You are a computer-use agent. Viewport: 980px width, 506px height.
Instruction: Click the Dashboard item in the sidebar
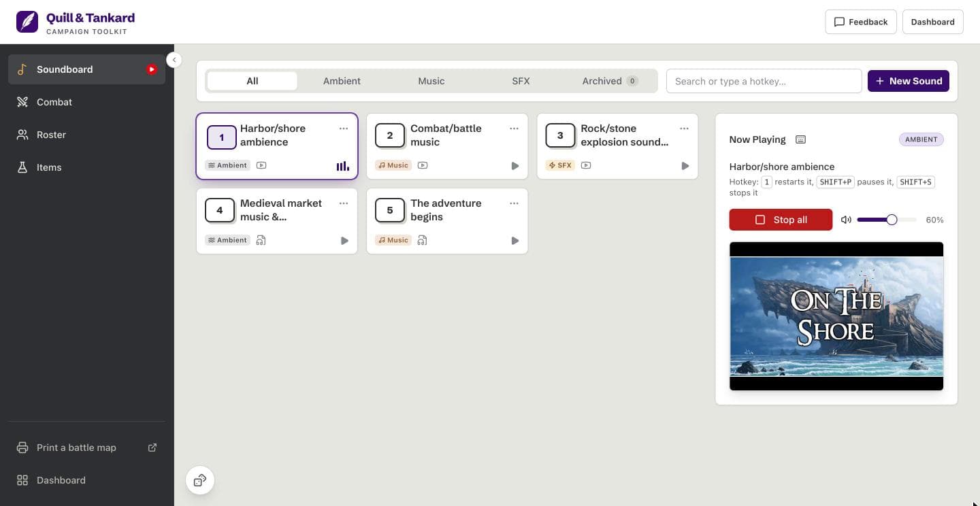(x=86, y=480)
